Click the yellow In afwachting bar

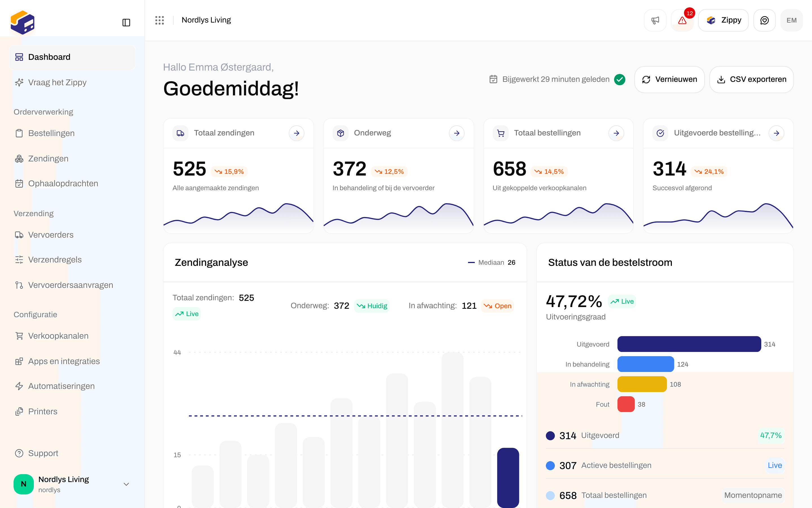coord(642,384)
